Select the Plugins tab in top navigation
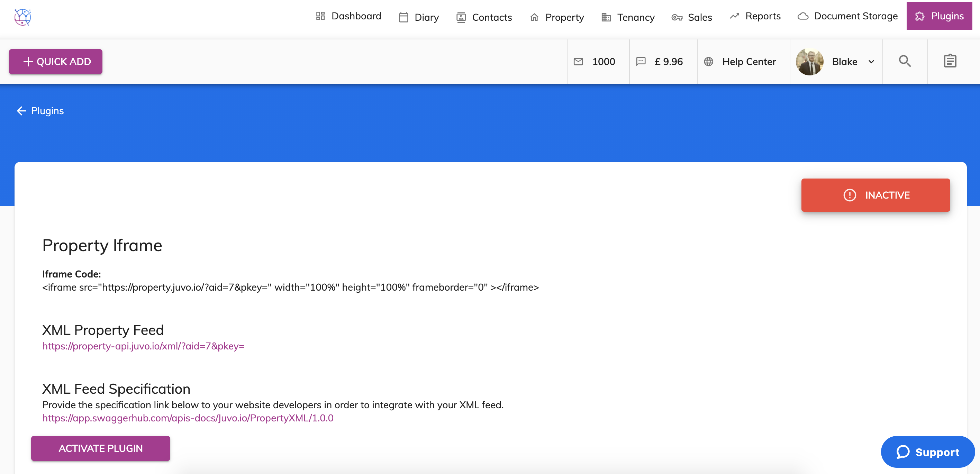The width and height of the screenshot is (980, 474). (939, 16)
